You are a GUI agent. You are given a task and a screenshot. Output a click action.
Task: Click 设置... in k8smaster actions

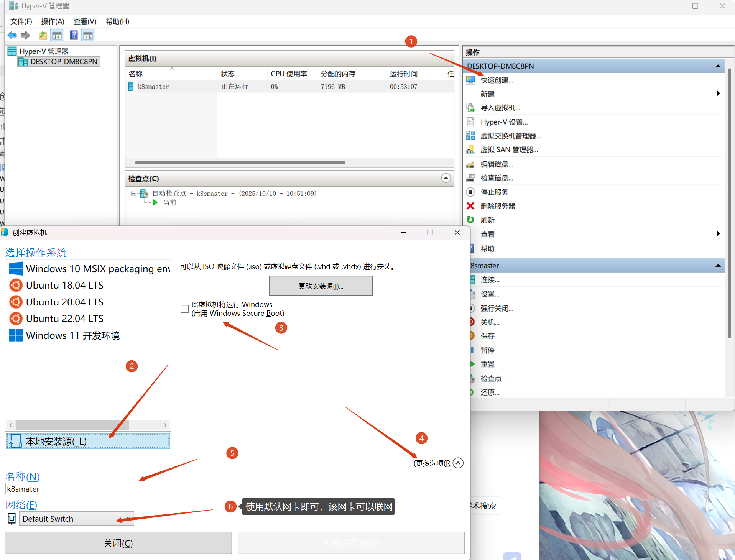[490, 294]
